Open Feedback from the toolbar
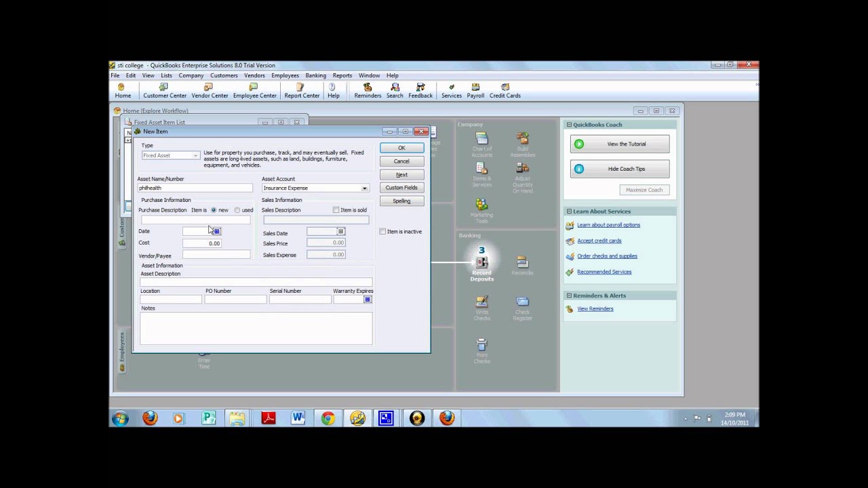The image size is (868, 488). pos(420,91)
